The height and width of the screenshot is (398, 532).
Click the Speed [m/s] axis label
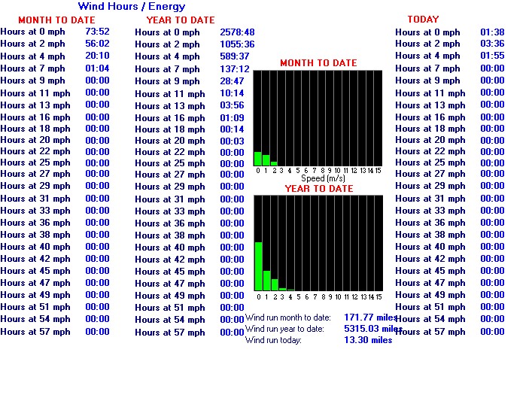coord(323,178)
